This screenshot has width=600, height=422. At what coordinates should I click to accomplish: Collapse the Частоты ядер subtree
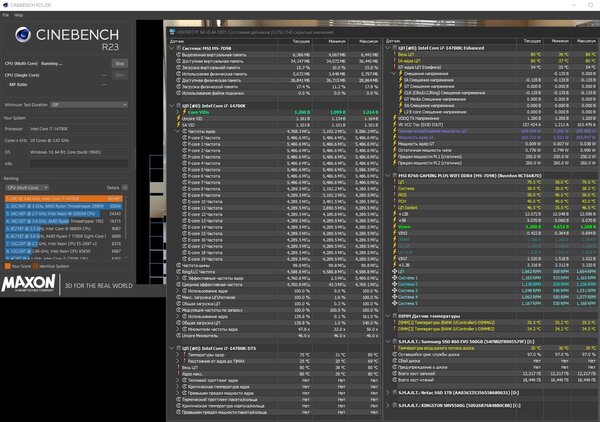tap(178, 131)
